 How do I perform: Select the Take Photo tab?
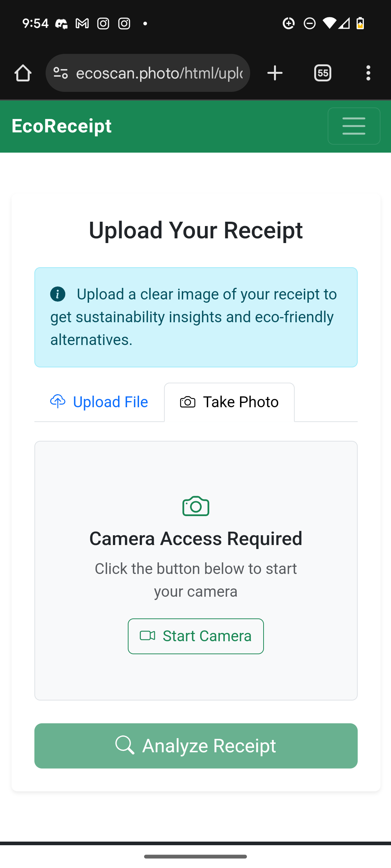229,402
